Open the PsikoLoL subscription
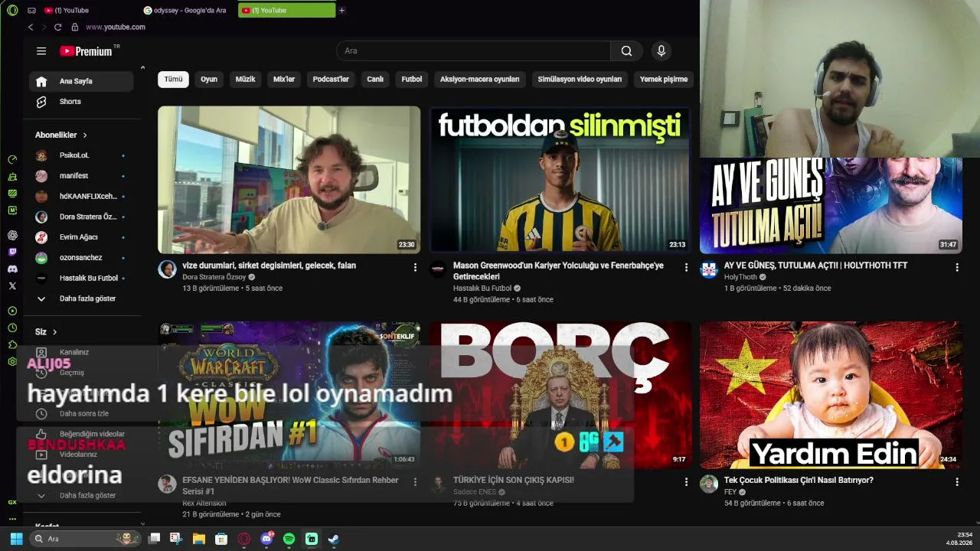The height and width of the screenshot is (551, 980). (82, 155)
